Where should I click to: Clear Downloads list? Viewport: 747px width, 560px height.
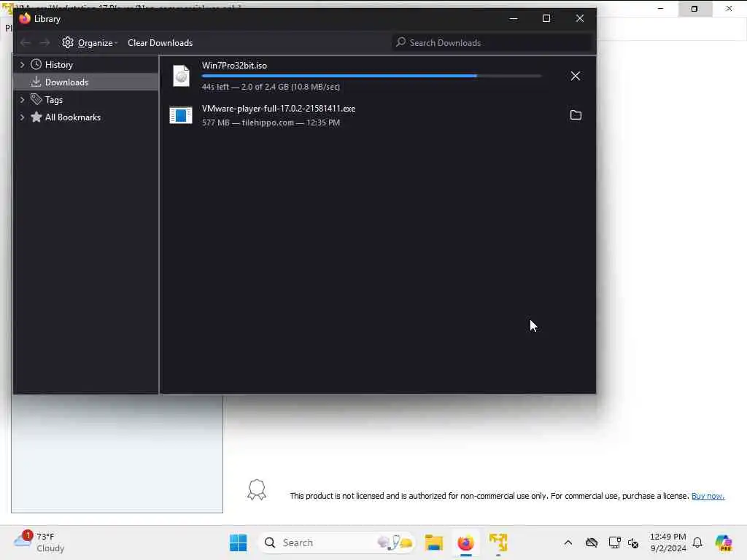pos(160,43)
